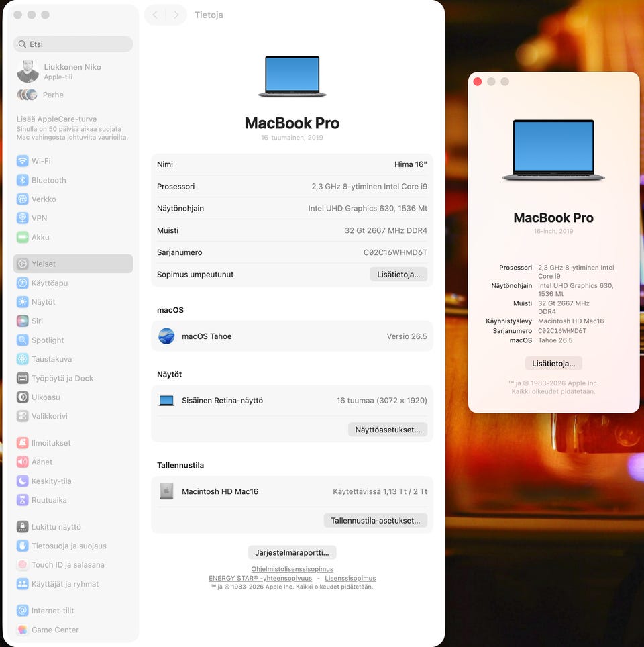
Task: Click the Tallennustila-asetukset button
Action: click(x=376, y=521)
